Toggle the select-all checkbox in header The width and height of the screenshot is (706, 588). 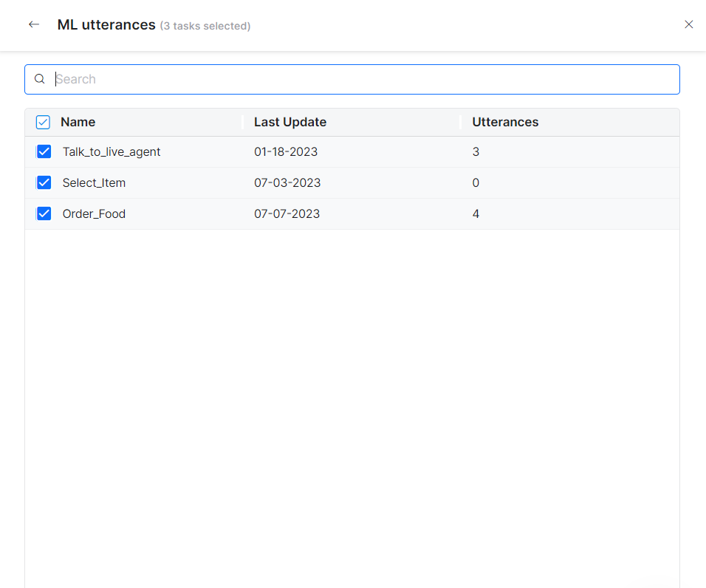click(44, 122)
